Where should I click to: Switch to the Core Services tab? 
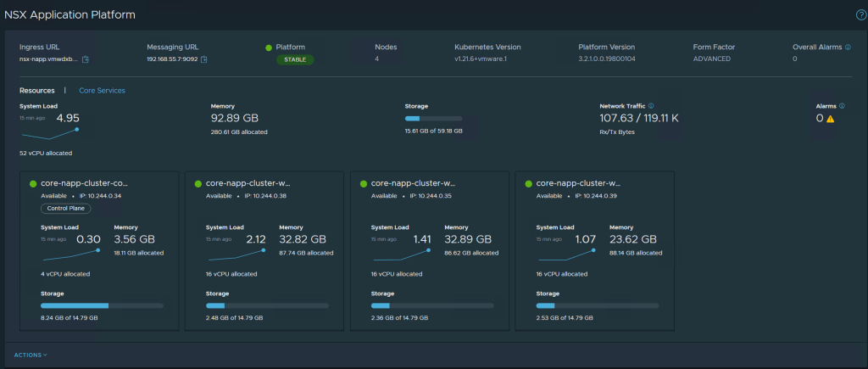(x=102, y=90)
